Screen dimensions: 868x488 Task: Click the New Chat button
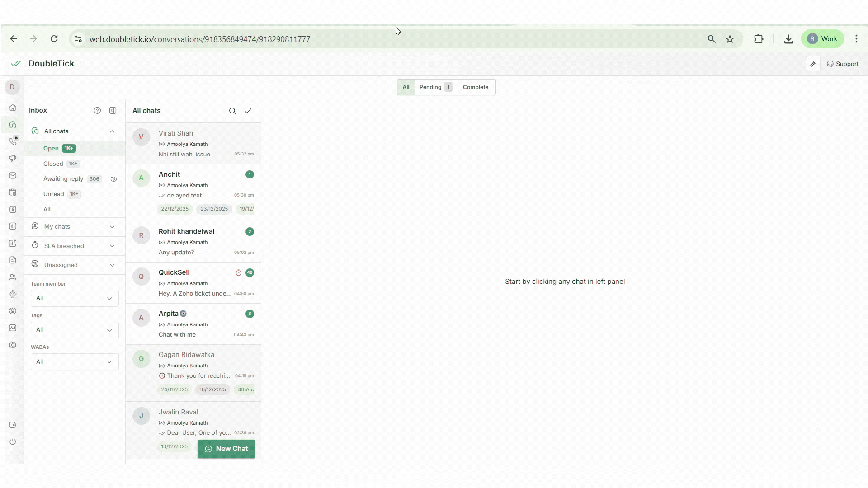[x=226, y=449]
